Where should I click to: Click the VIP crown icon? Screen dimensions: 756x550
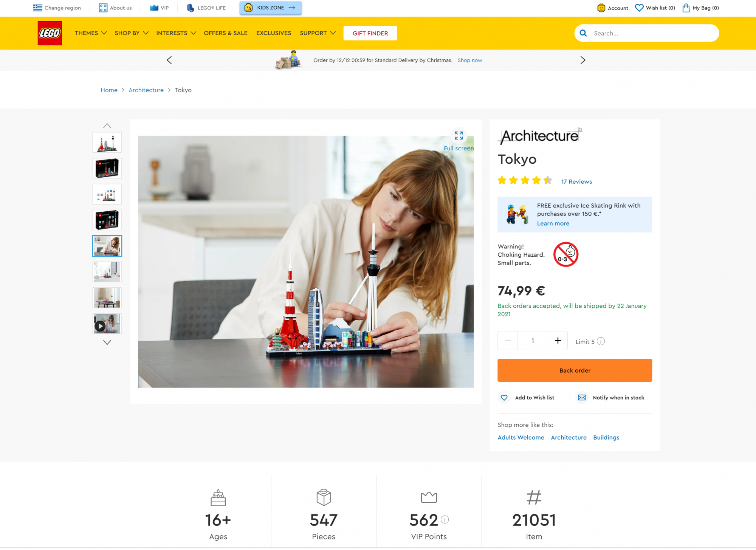(154, 8)
